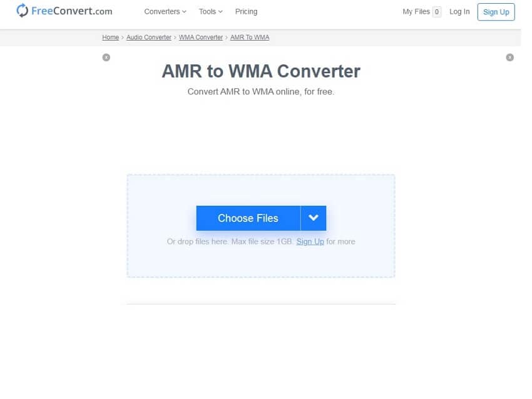Expand file source options arrow beside Choose Files
The width and height of the screenshot is (532, 399).
tap(314, 218)
